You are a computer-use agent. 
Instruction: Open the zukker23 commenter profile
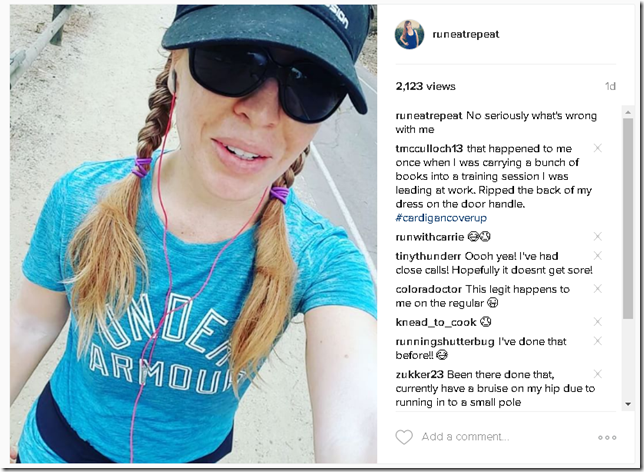point(419,375)
